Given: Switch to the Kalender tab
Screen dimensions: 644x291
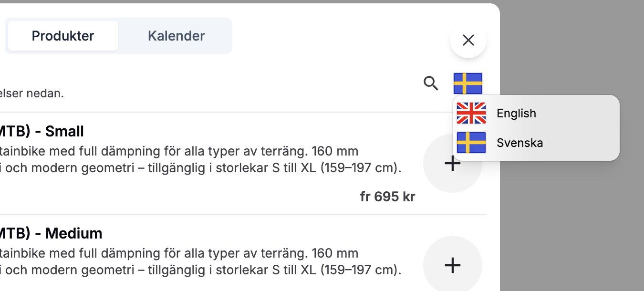Looking at the screenshot, I should (x=176, y=36).
